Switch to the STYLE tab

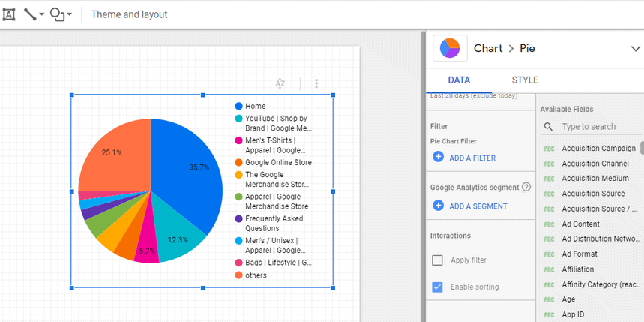click(525, 80)
